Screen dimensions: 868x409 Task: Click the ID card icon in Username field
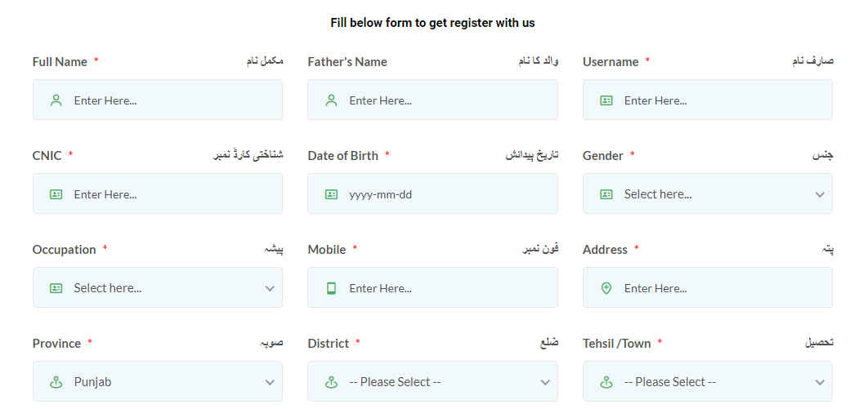coord(606,100)
